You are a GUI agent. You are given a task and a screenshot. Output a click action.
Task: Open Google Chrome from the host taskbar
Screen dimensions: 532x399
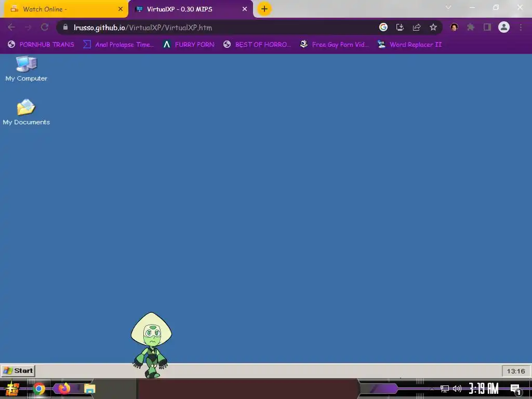[x=38, y=389]
